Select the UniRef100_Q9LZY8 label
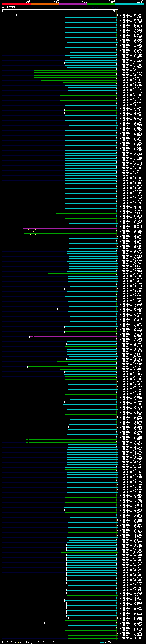The height and width of the screenshot is (644, 146). [x=131, y=70]
